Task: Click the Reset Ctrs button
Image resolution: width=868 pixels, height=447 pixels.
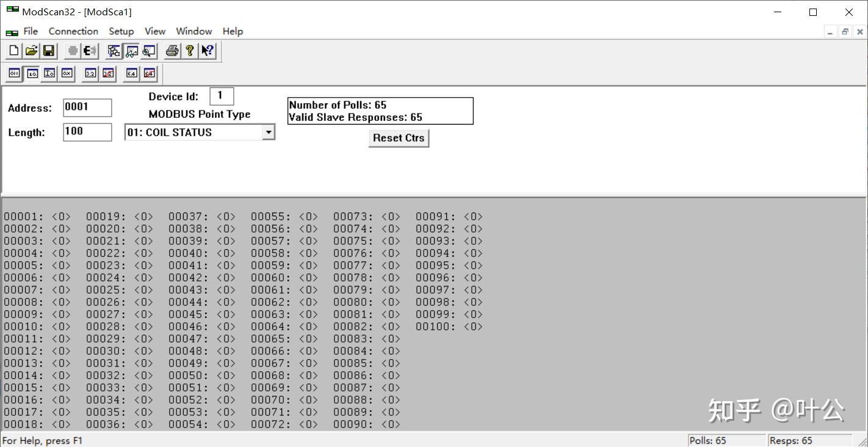Action: [399, 138]
